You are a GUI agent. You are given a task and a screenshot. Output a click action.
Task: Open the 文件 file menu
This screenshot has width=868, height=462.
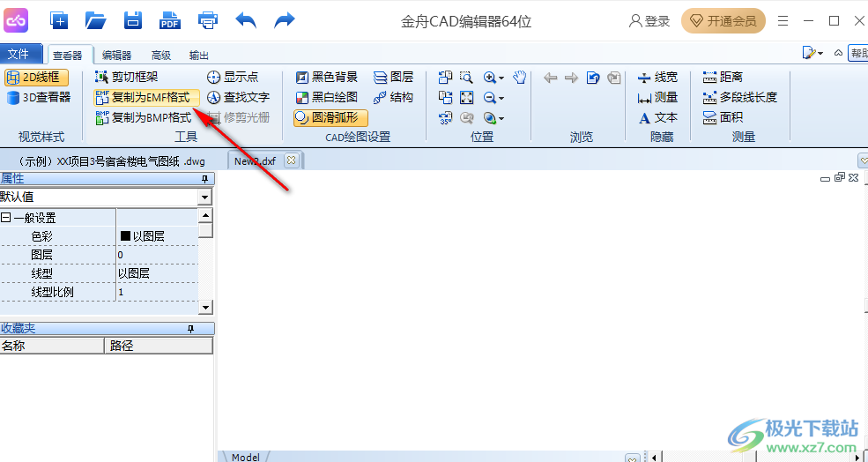click(x=21, y=53)
